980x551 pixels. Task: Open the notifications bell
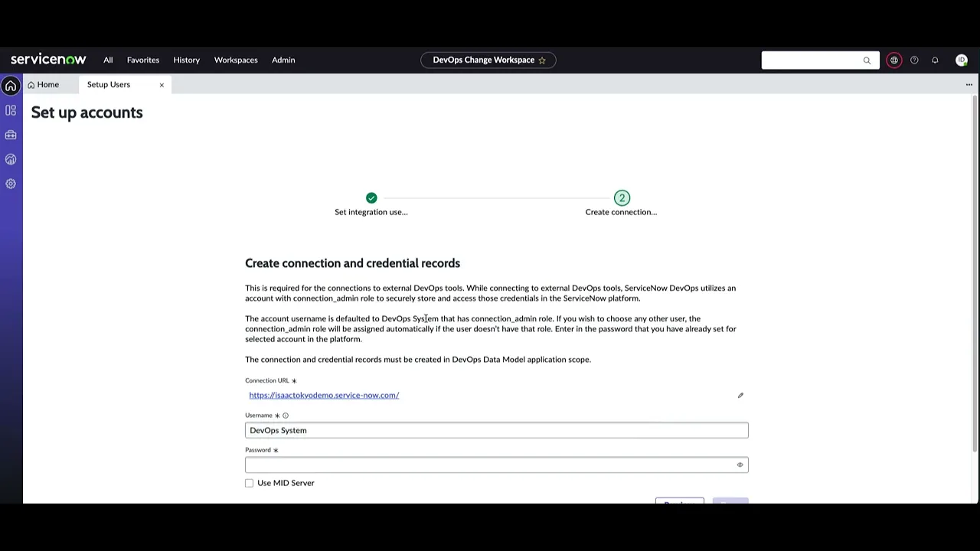pyautogui.click(x=935, y=60)
